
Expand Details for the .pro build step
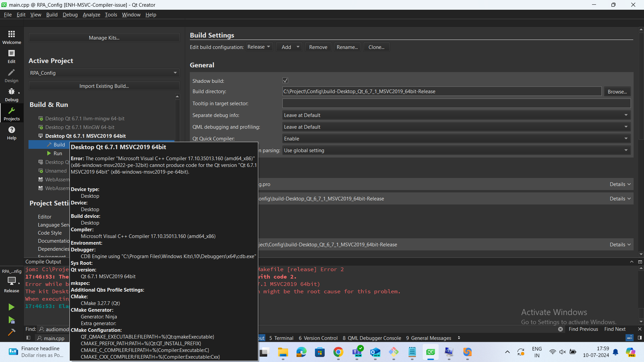click(x=620, y=184)
